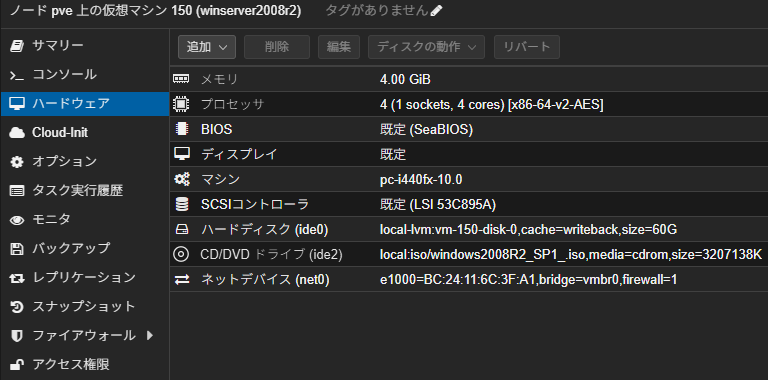The height and width of the screenshot is (380, 768).
Task: Click the firewall shield icon
Action: pyautogui.click(x=17, y=336)
